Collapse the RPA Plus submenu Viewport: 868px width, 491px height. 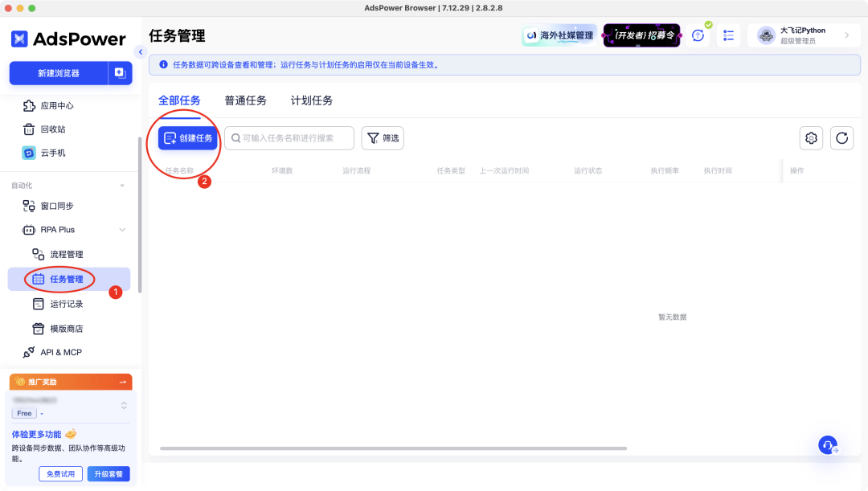[122, 230]
